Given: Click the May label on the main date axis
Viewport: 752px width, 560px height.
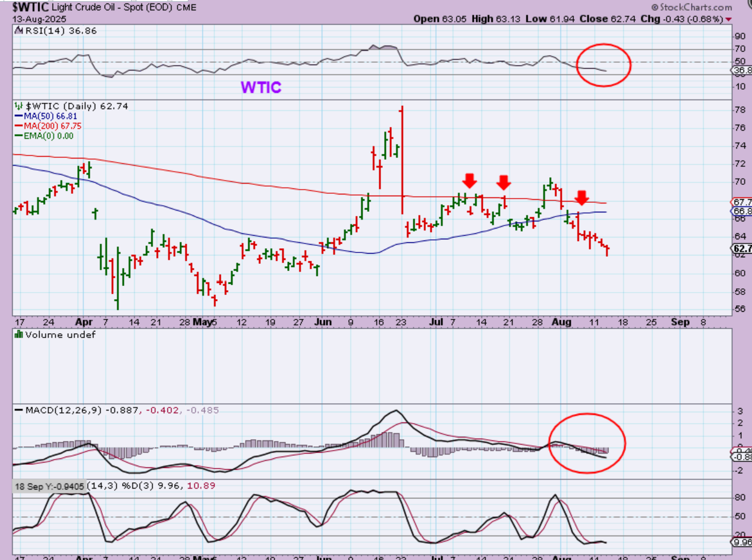Looking at the screenshot, I should pyautogui.click(x=202, y=322).
